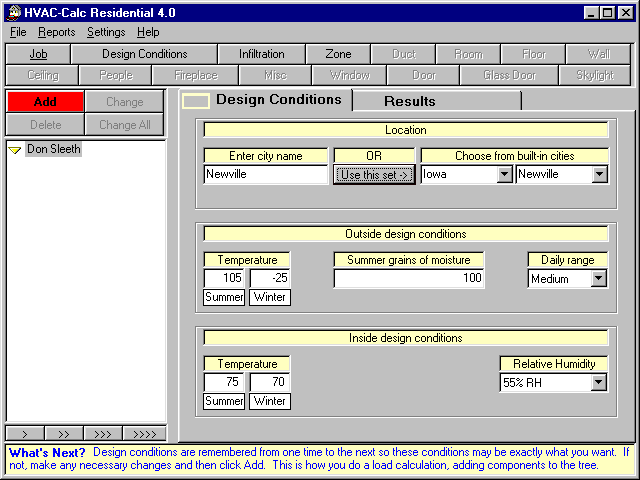Open the Relative Humidity 55% RH dropdown

598,382
